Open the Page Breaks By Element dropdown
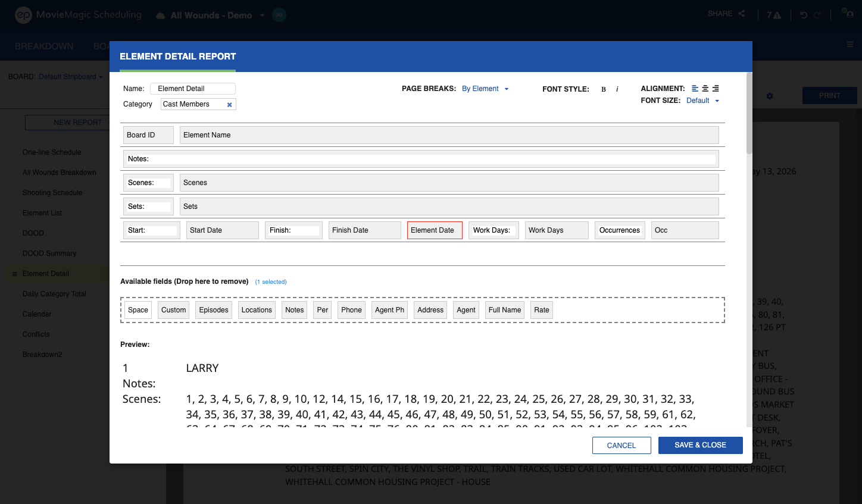 (485, 89)
